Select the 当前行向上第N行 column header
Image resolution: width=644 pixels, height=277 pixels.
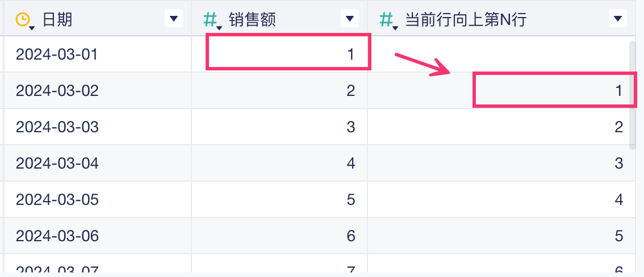tap(466, 20)
